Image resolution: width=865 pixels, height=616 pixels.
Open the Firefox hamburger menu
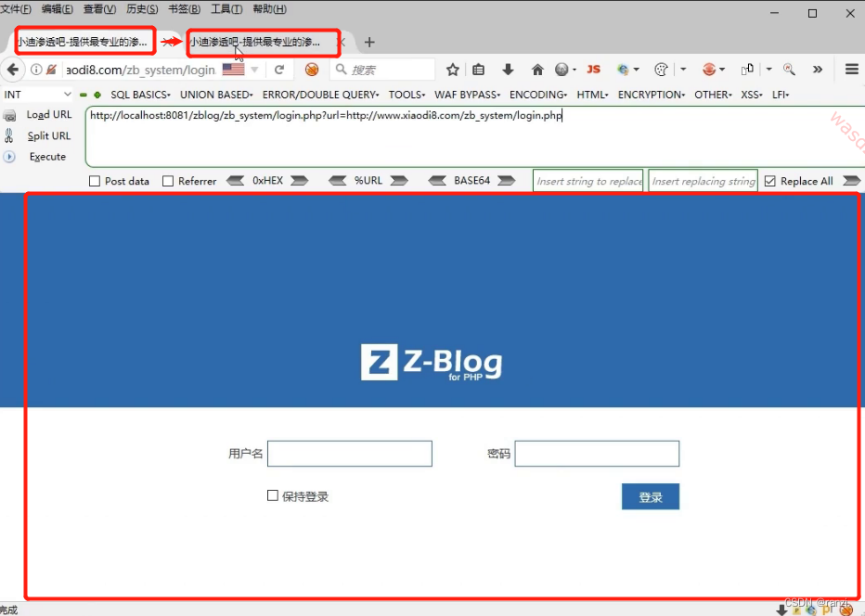tap(852, 69)
